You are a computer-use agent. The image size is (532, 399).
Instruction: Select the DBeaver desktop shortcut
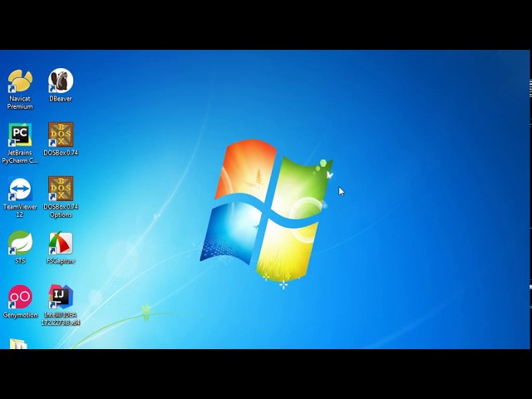click(x=61, y=81)
